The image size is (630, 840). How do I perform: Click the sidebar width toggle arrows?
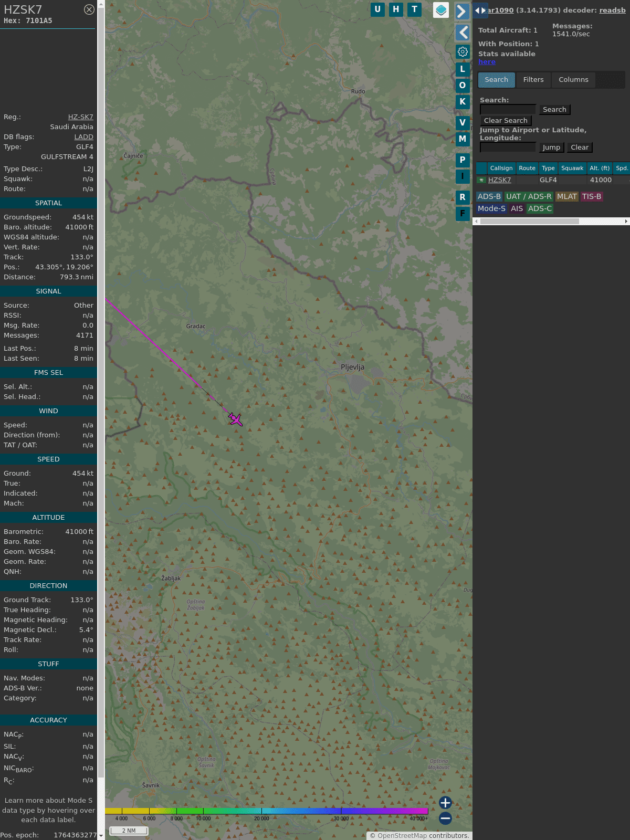click(x=480, y=10)
